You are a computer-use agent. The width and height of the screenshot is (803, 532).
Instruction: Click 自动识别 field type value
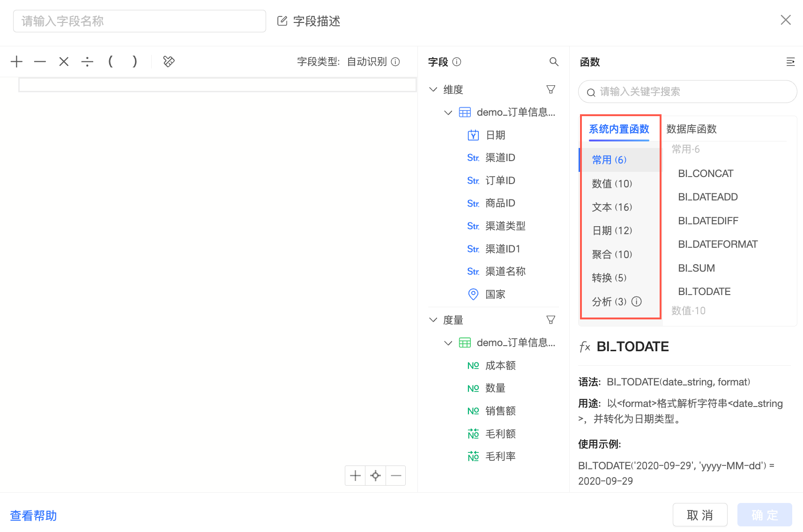coord(367,62)
